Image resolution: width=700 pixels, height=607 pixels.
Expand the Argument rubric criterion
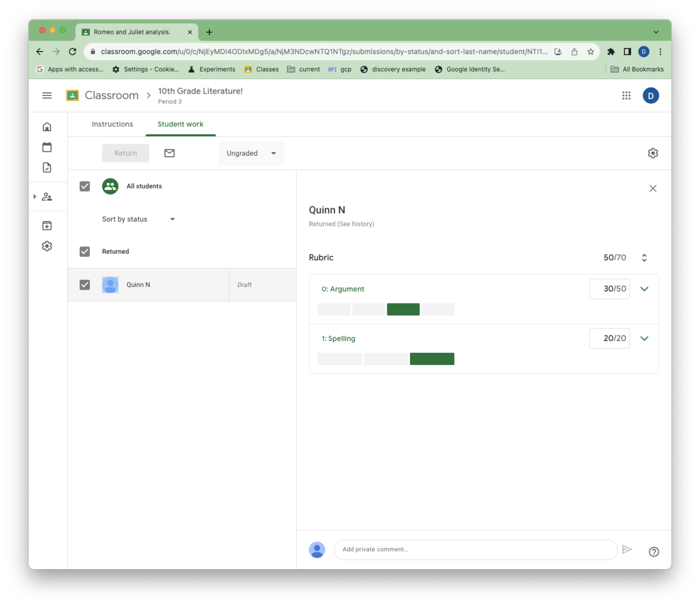click(x=644, y=289)
